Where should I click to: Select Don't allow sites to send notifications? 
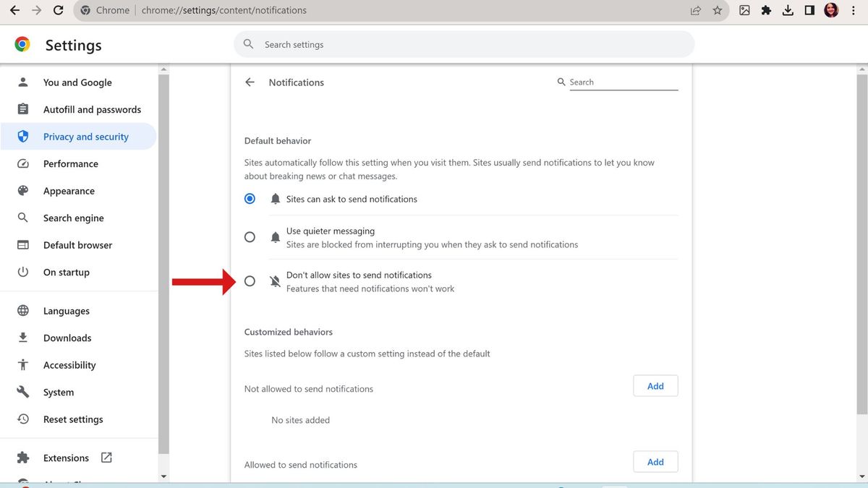(x=250, y=281)
